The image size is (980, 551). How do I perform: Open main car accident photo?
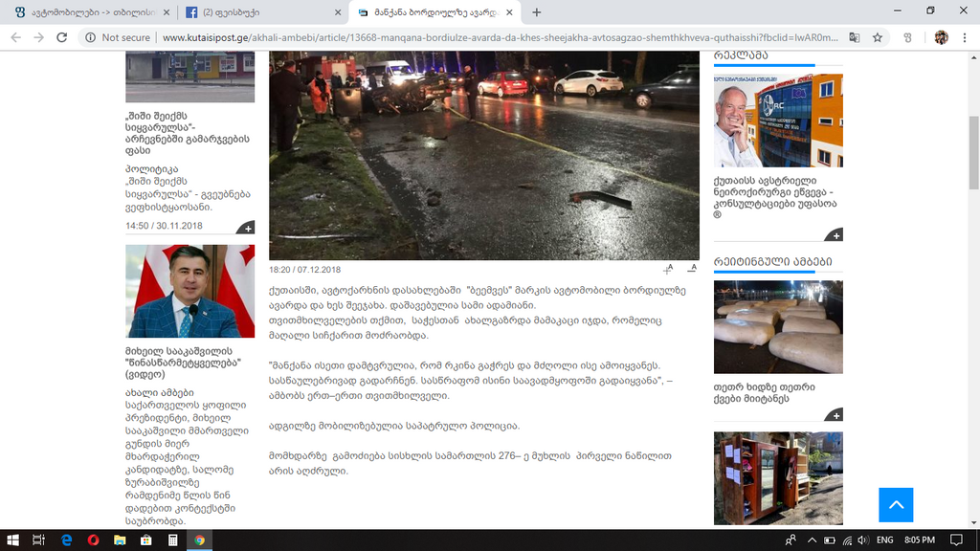coord(484,156)
